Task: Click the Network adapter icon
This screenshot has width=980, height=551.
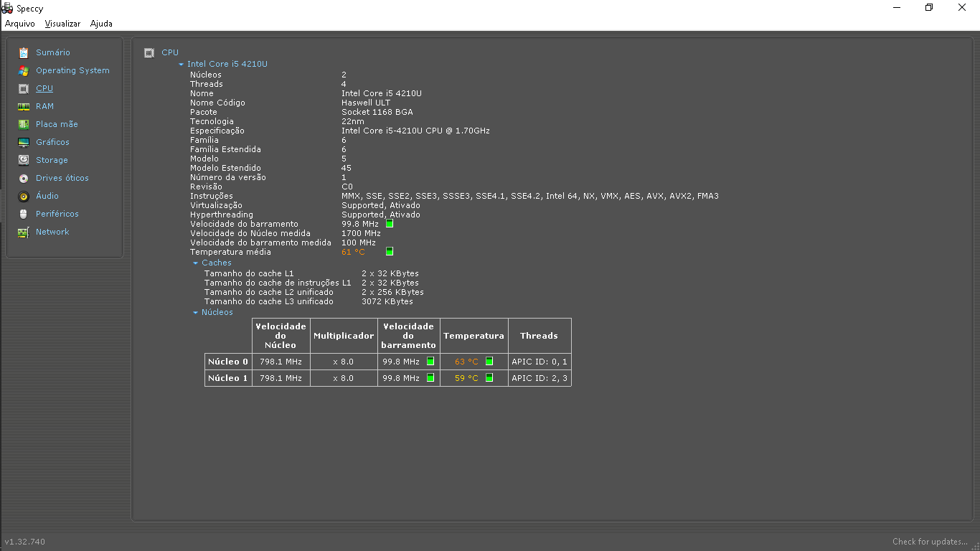Action: coord(24,232)
